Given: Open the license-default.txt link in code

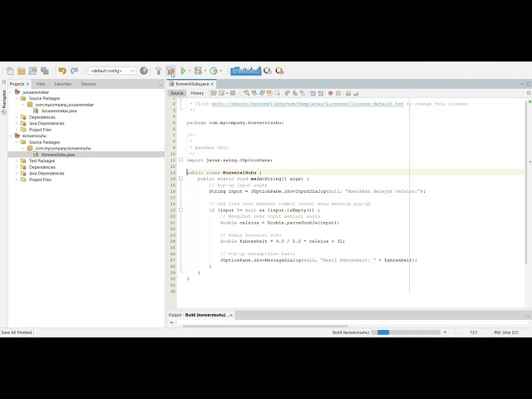Looking at the screenshot, I should 308,104.
